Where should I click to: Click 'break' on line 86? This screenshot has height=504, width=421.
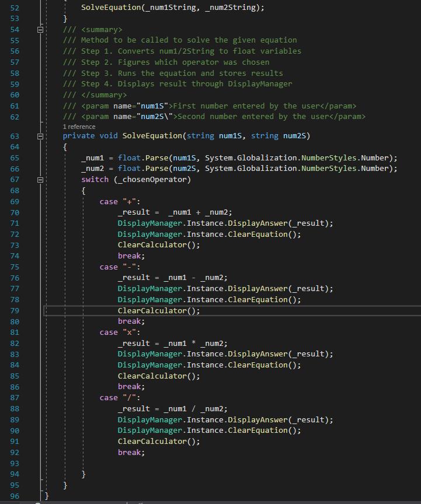(129, 387)
